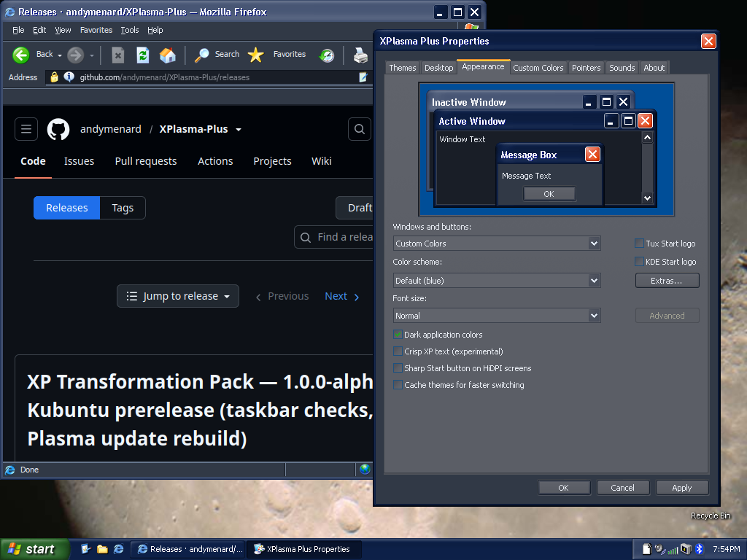This screenshot has height=560, width=747.
Task: Open the Internet Explorer quick launch icon
Action: coord(119,549)
